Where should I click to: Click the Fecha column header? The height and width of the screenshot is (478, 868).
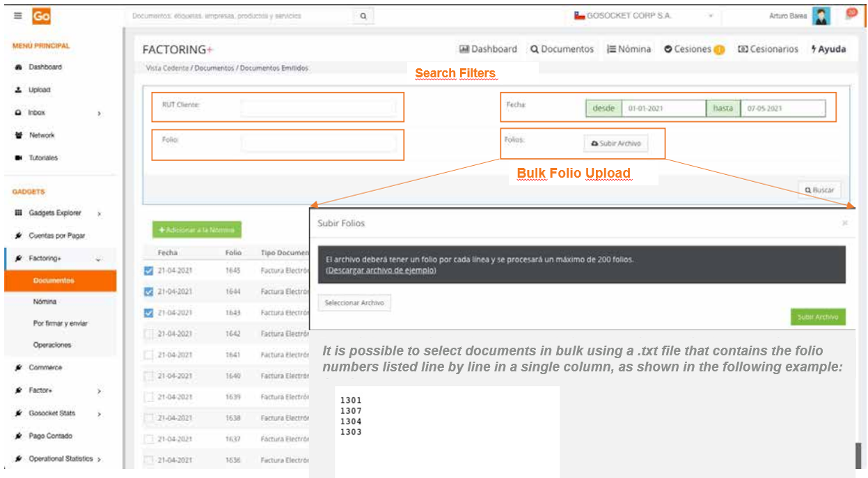[x=168, y=253]
